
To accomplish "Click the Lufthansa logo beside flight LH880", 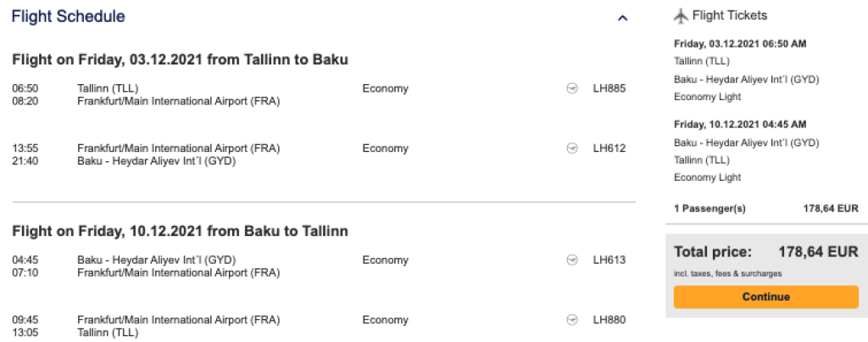I will [572, 320].
